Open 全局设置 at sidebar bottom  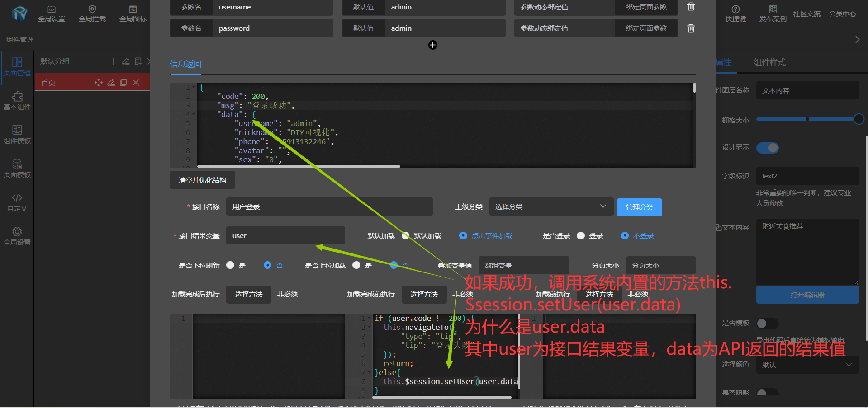coord(17,236)
